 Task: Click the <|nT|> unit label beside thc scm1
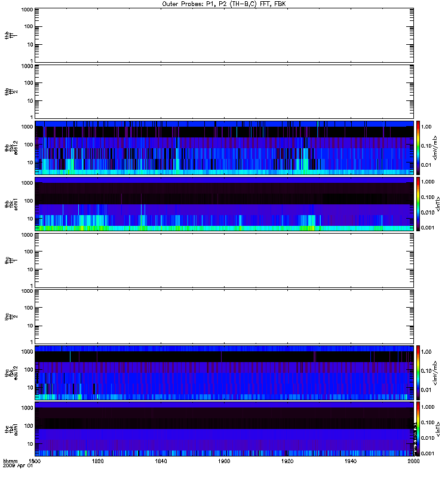pyautogui.click(x=438, y=429)
